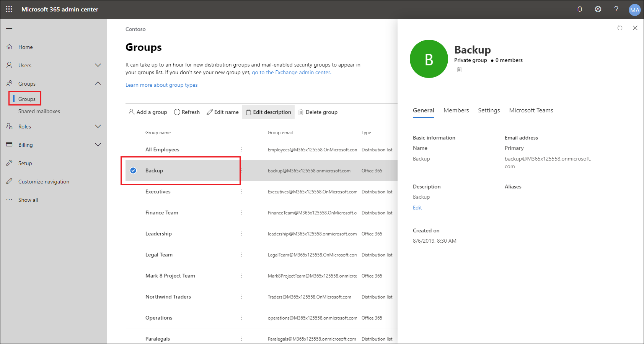644x344 pixels.
Task: Switch to the Settings tab
Action: [489, 110]
